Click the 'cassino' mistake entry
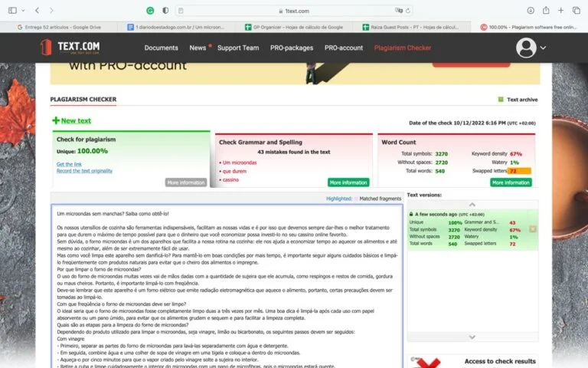The image size is (588, 368). pyautogui.click(x=230, y=180)
